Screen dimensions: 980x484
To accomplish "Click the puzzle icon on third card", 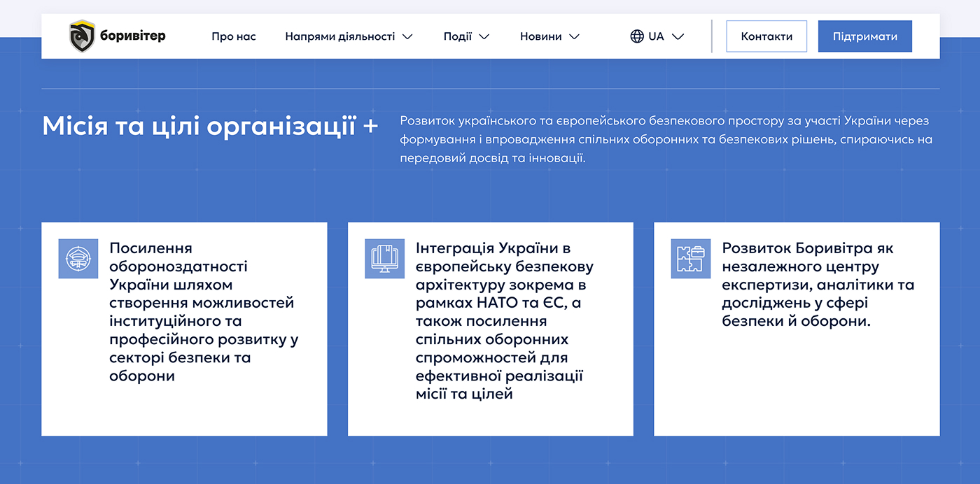I will (x=690, y=259).
